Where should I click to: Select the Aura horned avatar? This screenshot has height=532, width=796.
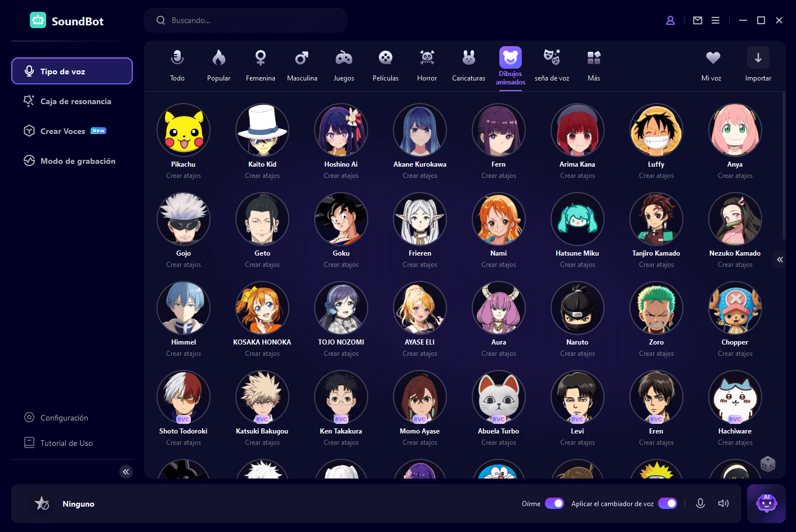pyautogui.click(x=499, y=307)
